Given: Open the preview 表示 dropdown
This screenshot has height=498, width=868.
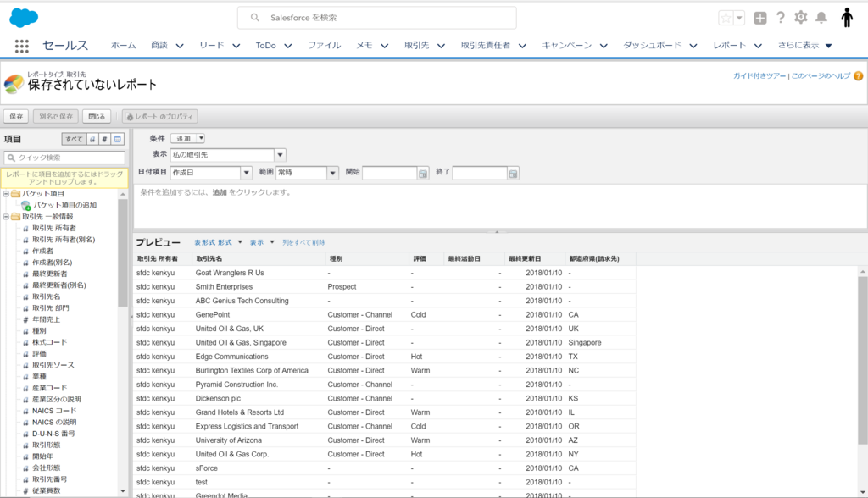Looking at the screenshot, I should click(262, 242).
